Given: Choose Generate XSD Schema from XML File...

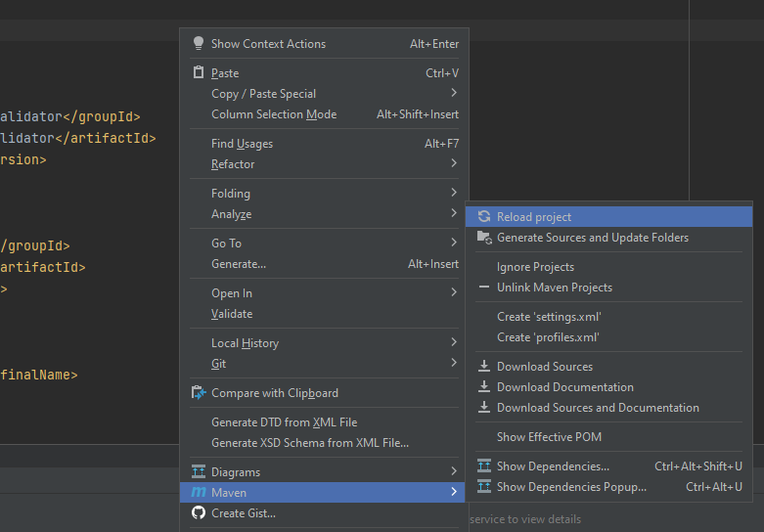Looking at the screenshot, I should [324, 442].
